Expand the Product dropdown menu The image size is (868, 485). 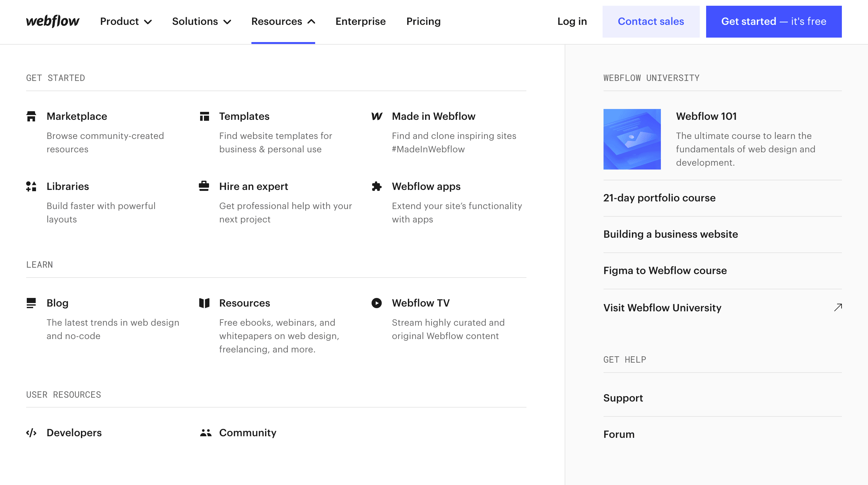coord(126,22)
